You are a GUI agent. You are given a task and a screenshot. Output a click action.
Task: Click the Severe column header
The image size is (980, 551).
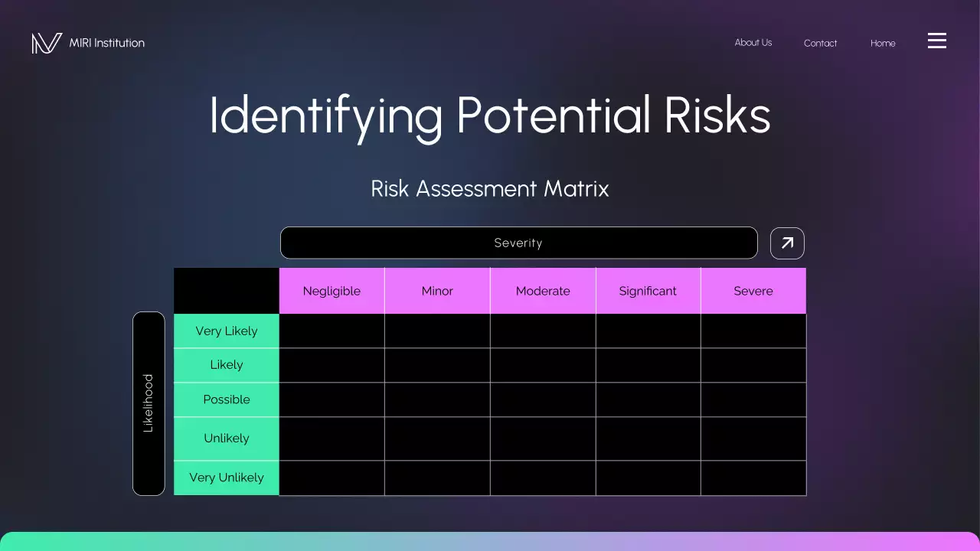(x=753, y=291)
